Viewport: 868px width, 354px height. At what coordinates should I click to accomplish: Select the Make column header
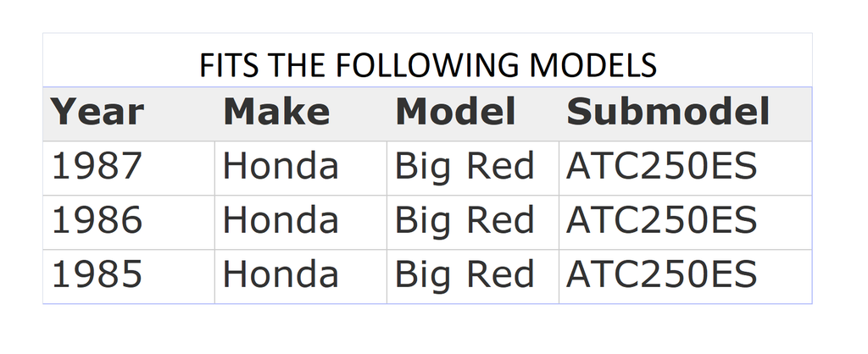(x=276, y=112)
